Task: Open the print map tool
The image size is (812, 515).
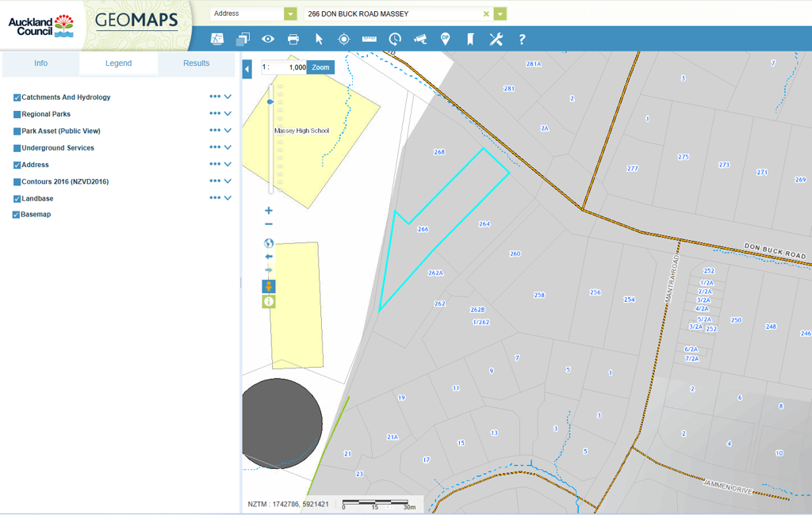Action: pos(293,39)
